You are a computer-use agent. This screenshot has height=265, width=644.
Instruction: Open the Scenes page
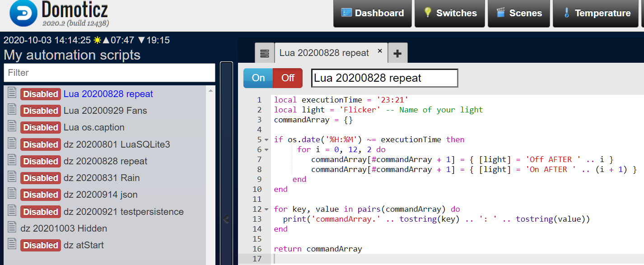click(x=519, y=13)
